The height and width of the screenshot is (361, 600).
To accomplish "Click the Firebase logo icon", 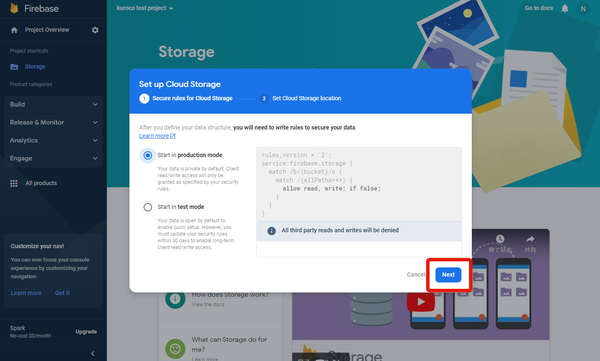I will point(14,8).
